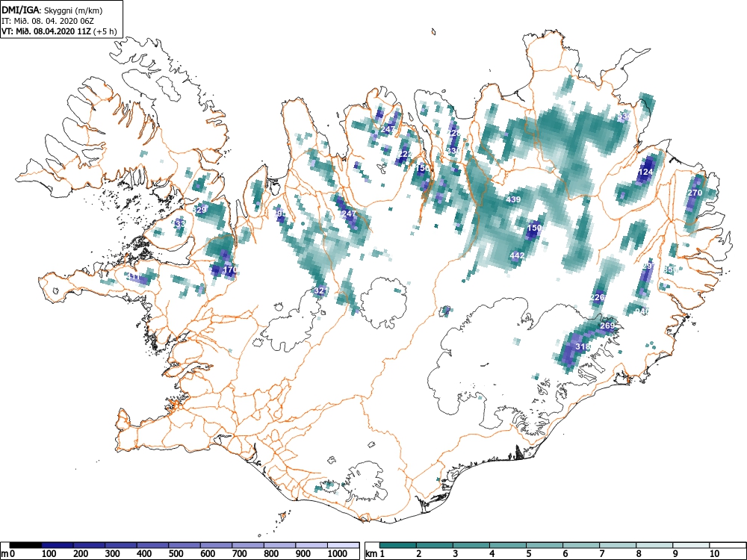Click the 10 label on km legend
Viewport: 747px width, 560px height.
(x=713, y=554)
